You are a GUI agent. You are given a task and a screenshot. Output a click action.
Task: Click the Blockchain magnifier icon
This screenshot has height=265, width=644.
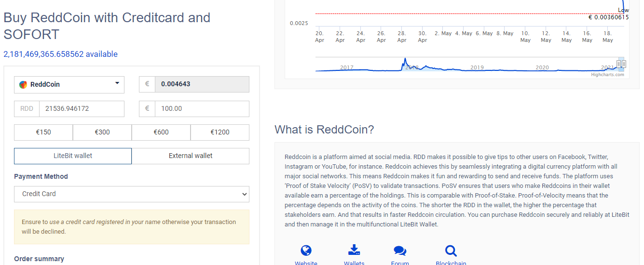pos(451,251)
